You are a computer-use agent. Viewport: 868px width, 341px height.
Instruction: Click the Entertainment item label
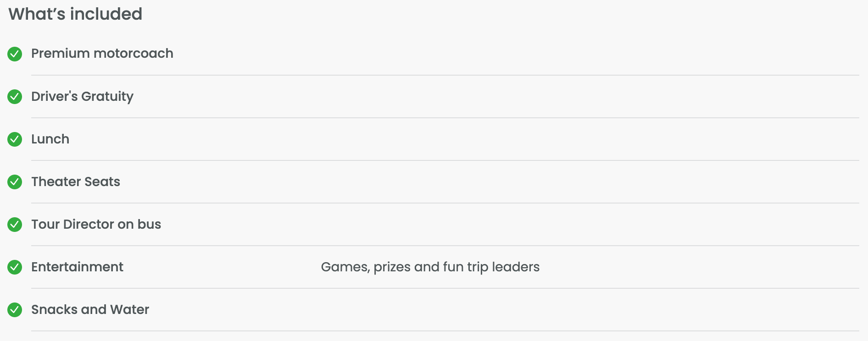coord(77,267)
